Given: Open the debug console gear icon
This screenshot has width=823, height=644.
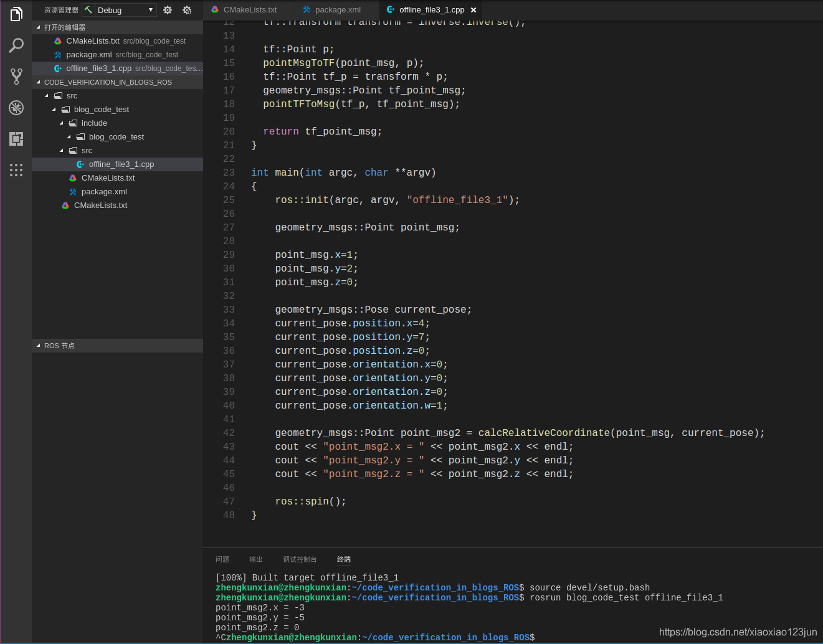Looking at the screenshot, I should (187, 10).
